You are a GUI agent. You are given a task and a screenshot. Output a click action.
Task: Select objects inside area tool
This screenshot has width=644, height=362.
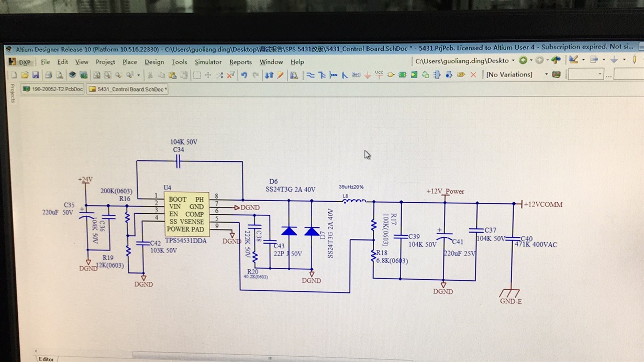coord(197,75)
